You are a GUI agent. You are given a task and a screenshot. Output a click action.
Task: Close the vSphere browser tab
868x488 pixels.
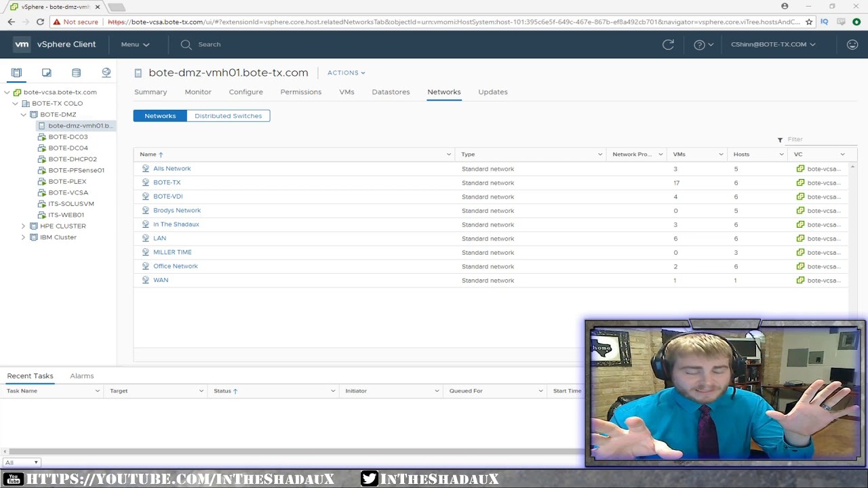point(98,7)
